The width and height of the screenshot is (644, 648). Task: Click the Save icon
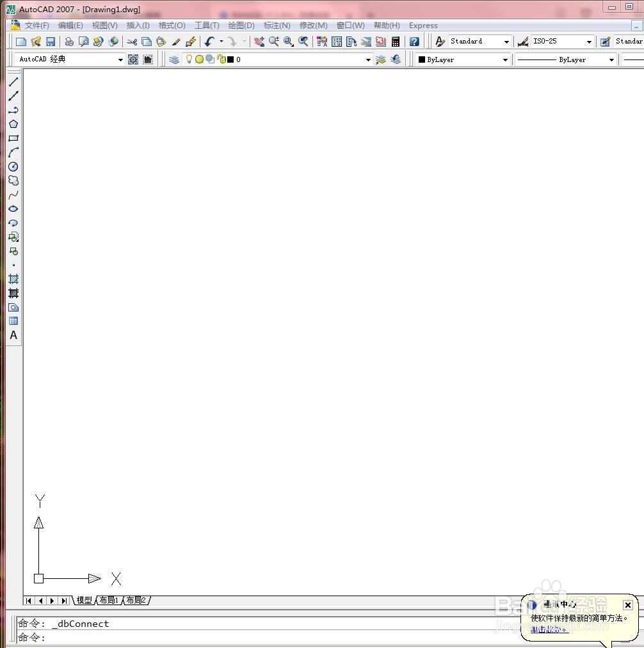51,42
